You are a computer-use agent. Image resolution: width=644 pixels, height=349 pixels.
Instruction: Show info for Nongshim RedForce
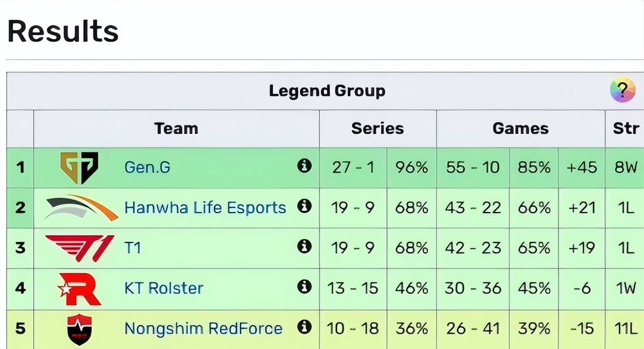304,327
